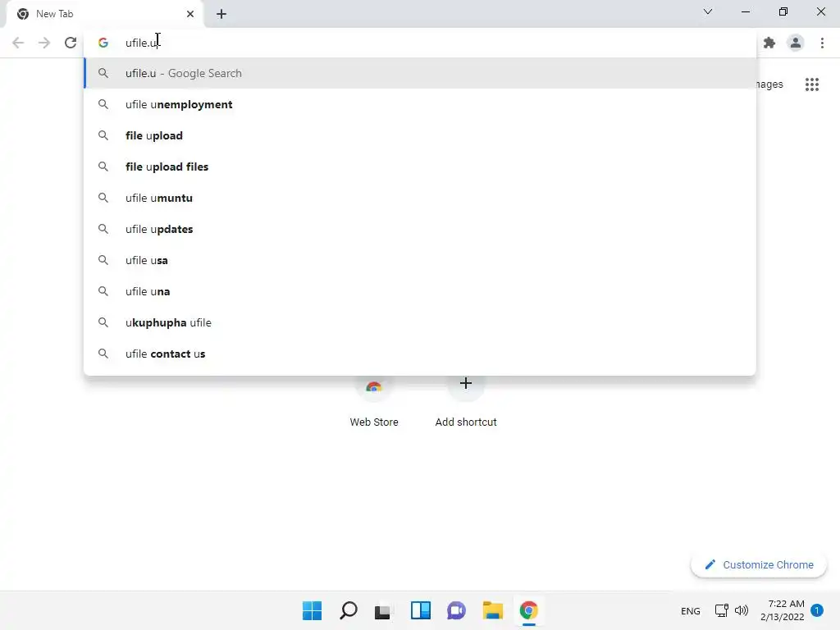Reload the page with the refresh icon

tap(71, 43)
